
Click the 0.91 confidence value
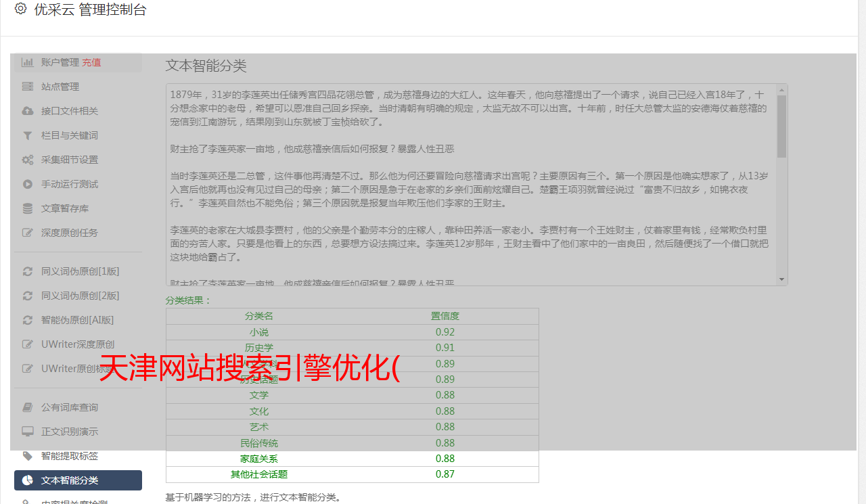click(x=445, y=348)
